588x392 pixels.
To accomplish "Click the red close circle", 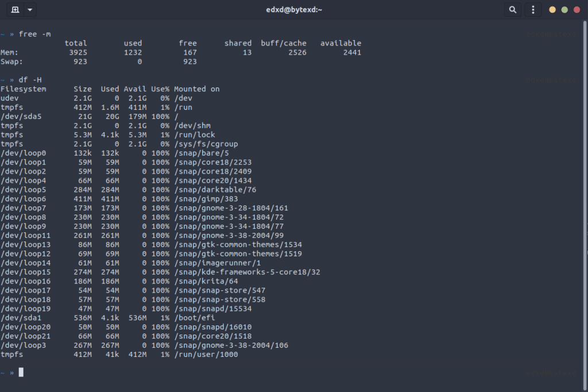I will pyautogui.click(x=577, y=10).
